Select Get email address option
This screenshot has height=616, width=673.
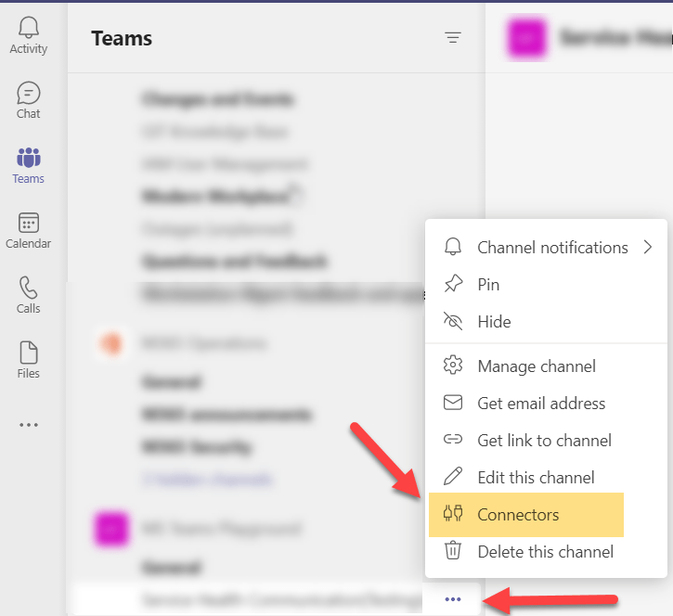tap(541, 404)
